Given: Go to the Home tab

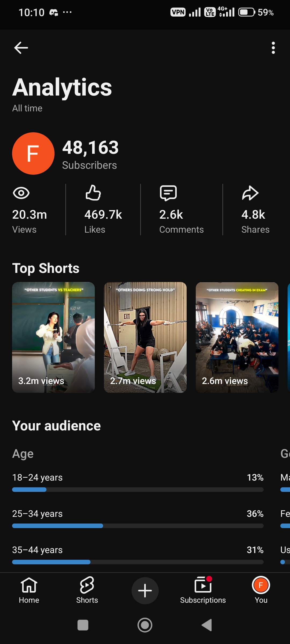Looking at the screenshot, I should 29,590.
